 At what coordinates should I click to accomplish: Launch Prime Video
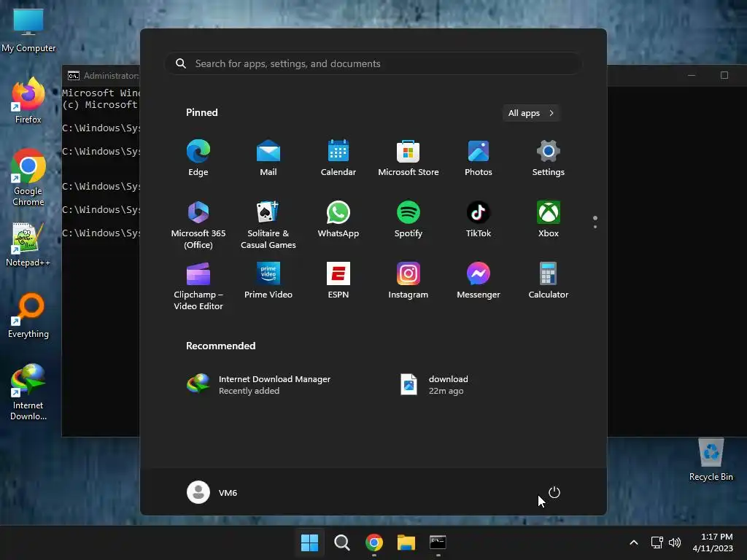268,281
